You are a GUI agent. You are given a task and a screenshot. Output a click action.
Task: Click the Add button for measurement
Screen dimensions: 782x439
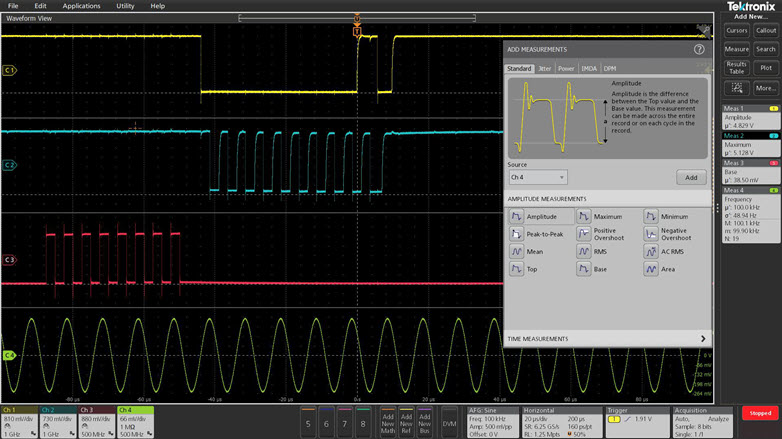690,177
